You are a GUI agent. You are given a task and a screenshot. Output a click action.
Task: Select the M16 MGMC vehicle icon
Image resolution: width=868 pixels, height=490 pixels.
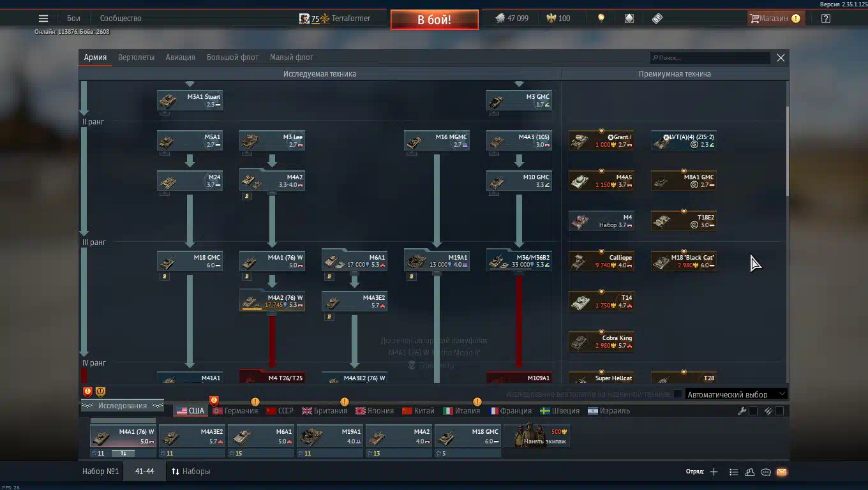[414, 141]
